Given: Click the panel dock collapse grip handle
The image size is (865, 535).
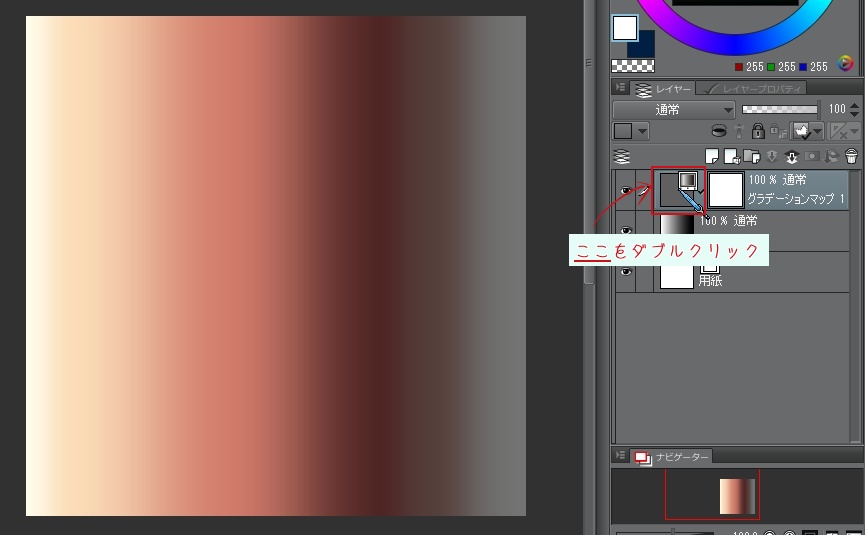Looking at the screenshot, I should [589, 63].
